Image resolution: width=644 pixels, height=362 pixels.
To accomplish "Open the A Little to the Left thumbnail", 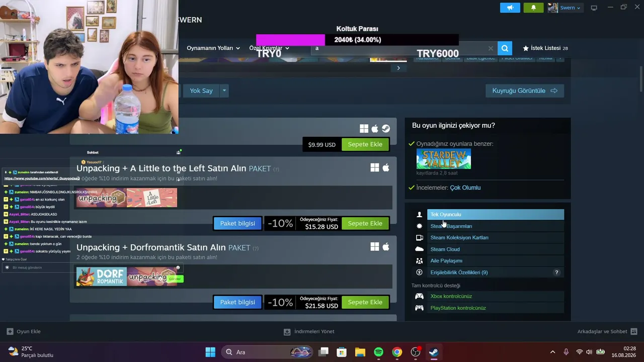I will [152, 198].
